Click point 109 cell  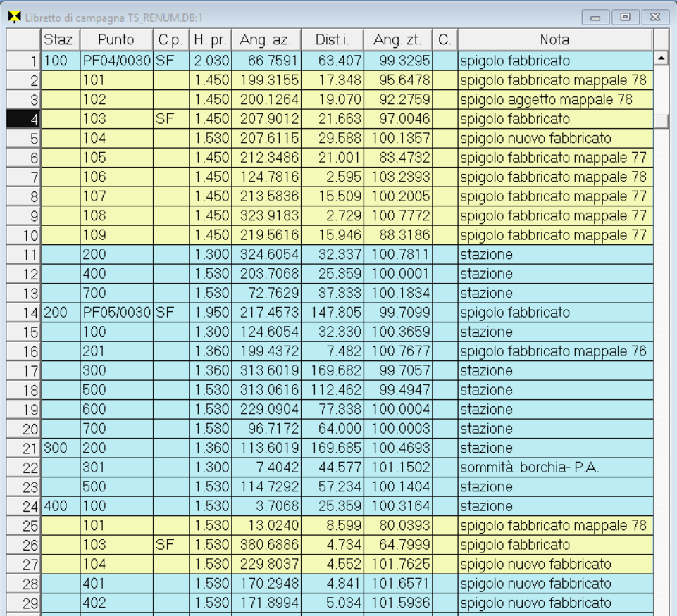click(116, 235)
